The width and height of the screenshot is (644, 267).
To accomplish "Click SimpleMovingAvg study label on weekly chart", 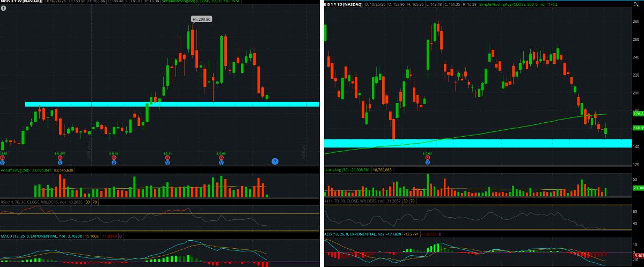I will 196,2.
